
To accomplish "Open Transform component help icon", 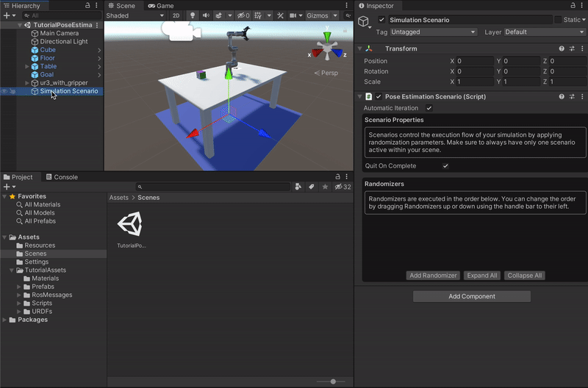I will point(562,48).
